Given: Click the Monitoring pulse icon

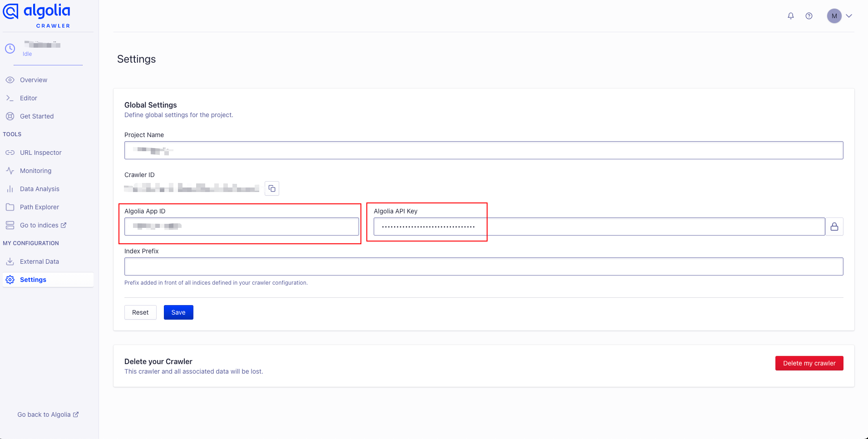Looking at the screenshot, I should tap(10, 171).
